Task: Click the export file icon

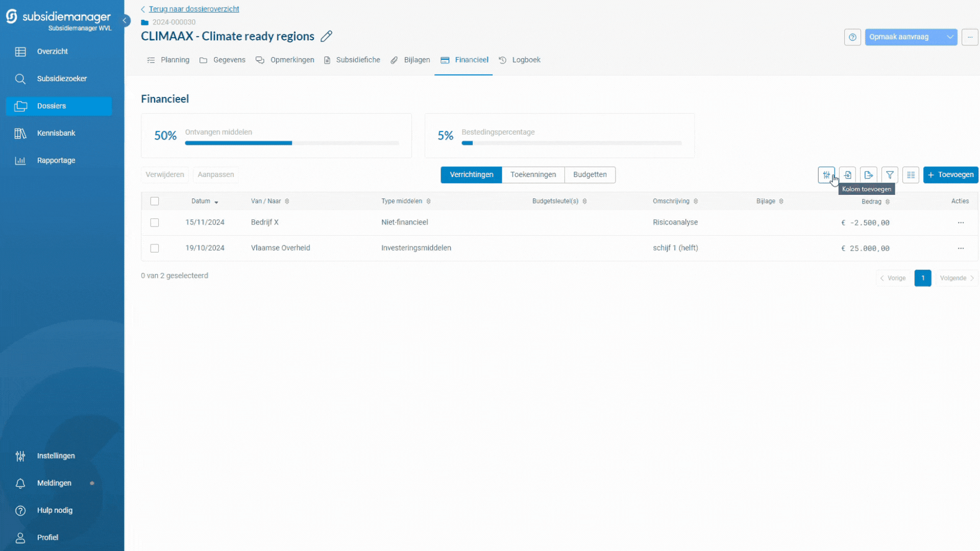Action: [x=868, y=175]
